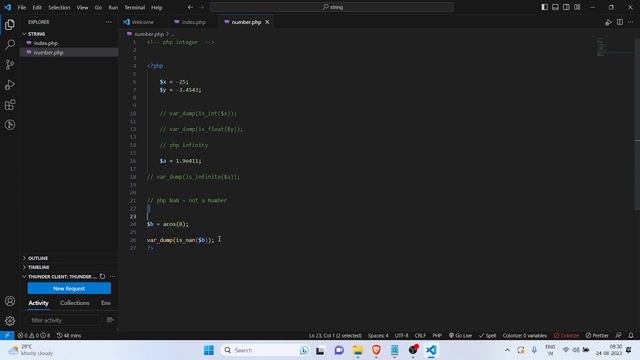Screen dimensions: 640x360
Task: Click the filter activity input field
Action: click(x=63, y=320)
